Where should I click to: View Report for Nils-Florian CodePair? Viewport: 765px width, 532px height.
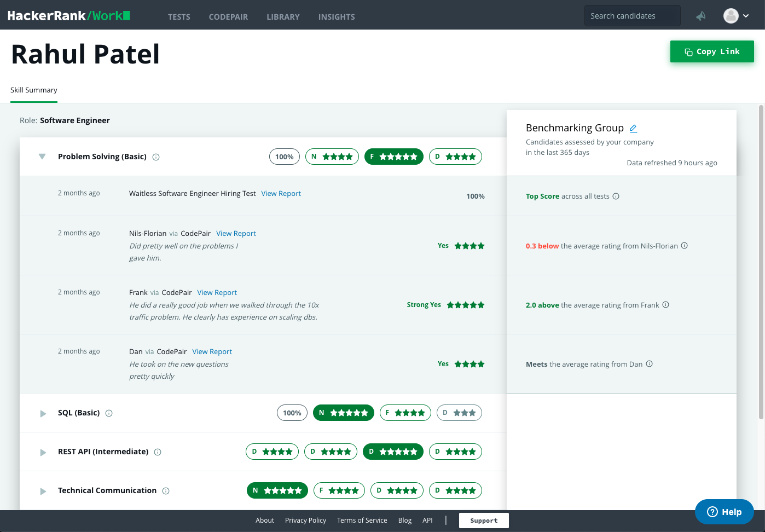tap(236, 233)
